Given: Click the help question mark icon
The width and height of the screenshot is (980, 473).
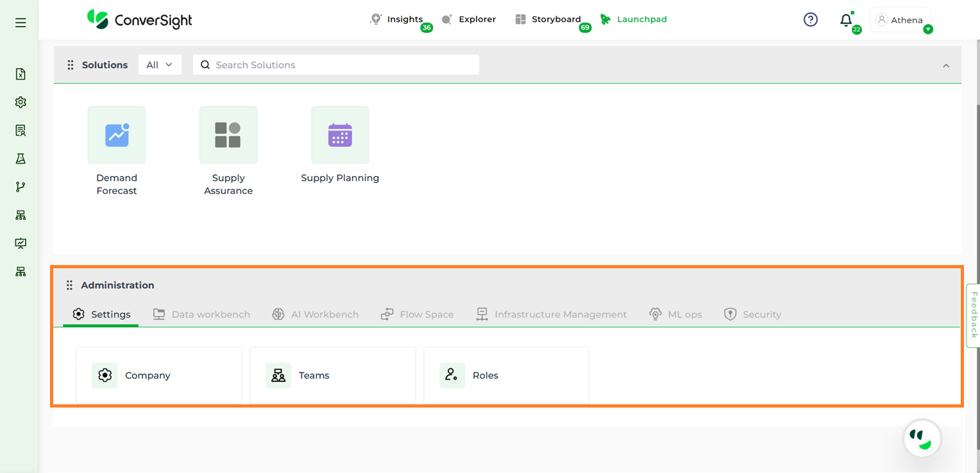Looking at the screenshot, I should (811, 20).
